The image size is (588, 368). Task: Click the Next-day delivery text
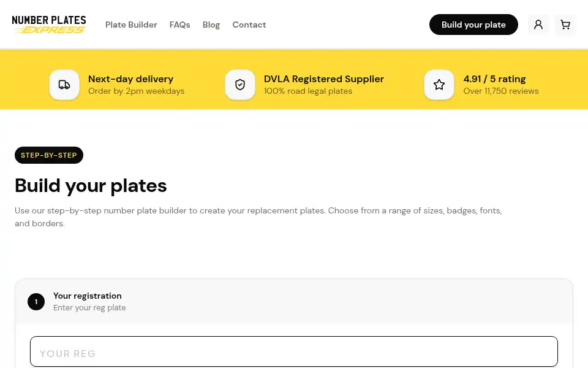[131, 79]
